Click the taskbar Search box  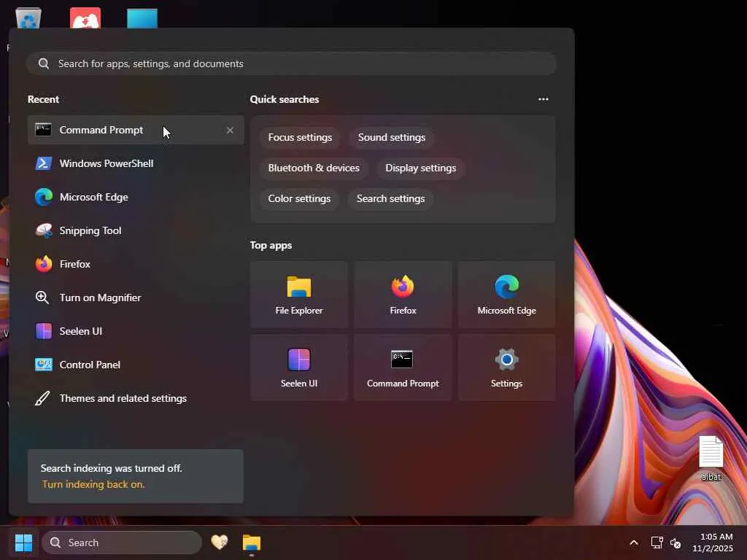click(x=122, y=542)
